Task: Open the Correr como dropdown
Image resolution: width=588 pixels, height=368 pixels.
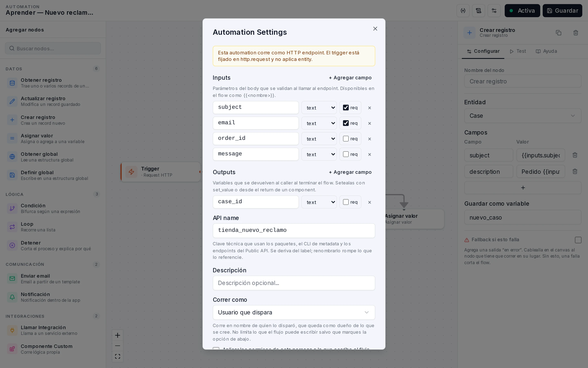Action: click(x=294, y=313)
